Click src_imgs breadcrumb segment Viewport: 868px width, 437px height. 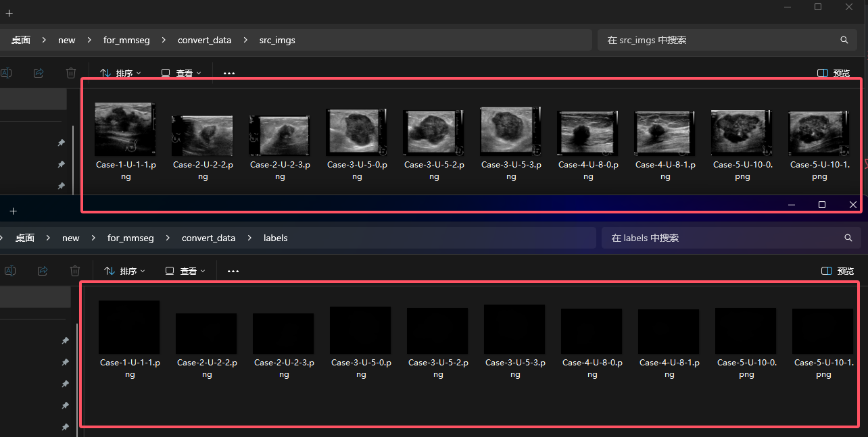click(277, 40)
